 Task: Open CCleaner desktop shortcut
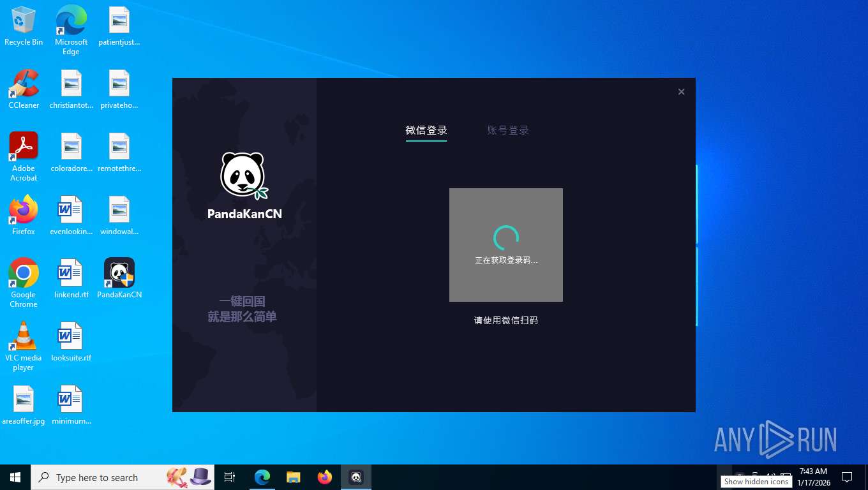click(x=24, y=89)
